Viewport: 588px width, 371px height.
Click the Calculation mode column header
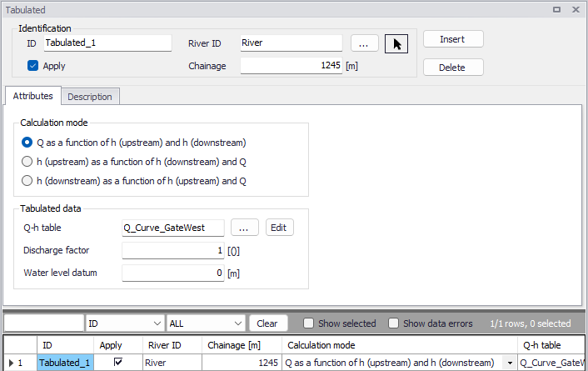tap(400, 345)
